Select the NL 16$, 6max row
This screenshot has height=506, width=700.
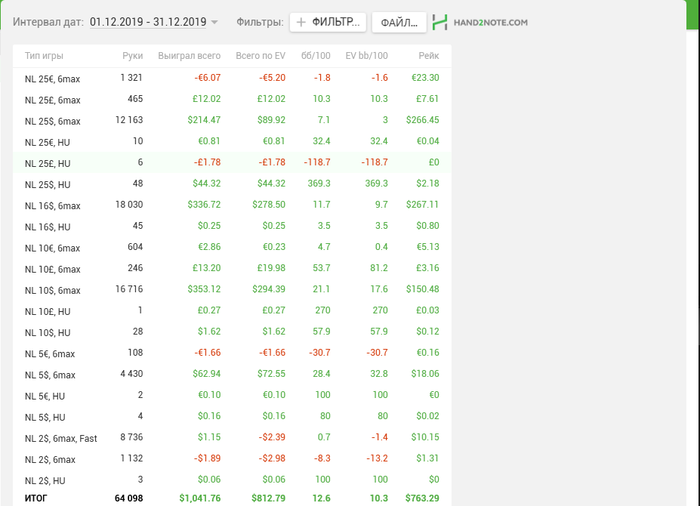[x=232, y=205]
